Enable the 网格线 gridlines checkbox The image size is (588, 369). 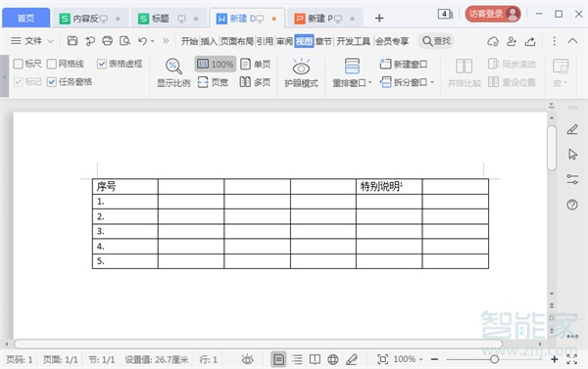click(x=52, y=64)
